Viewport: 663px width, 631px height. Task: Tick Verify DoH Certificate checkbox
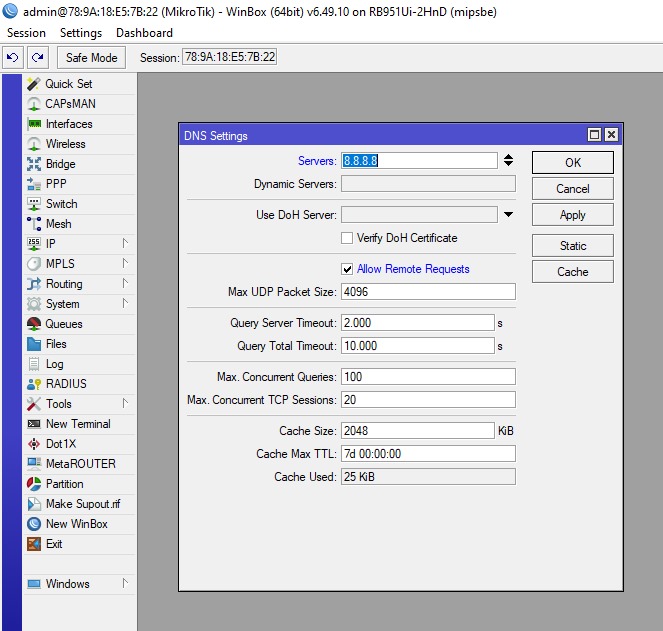point(347,238)
